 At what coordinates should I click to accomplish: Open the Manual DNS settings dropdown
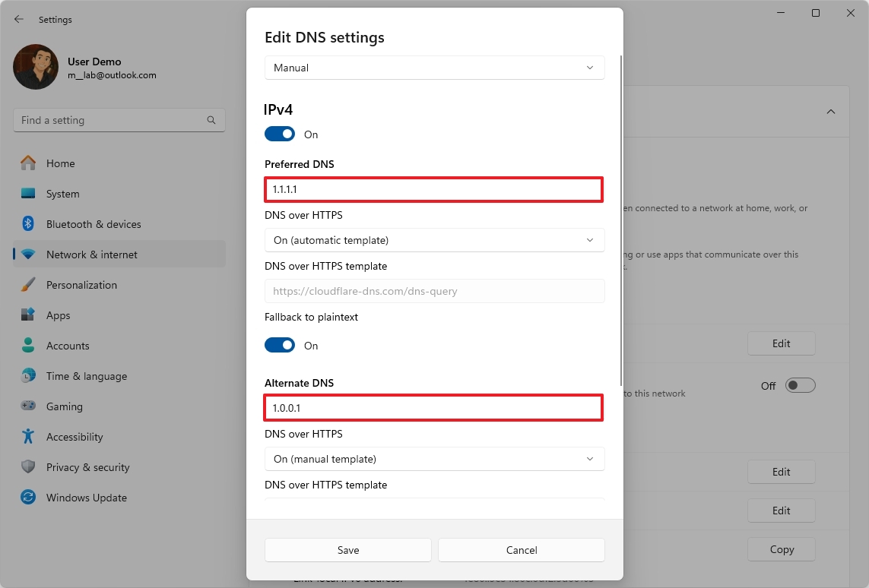click(434, 68)
